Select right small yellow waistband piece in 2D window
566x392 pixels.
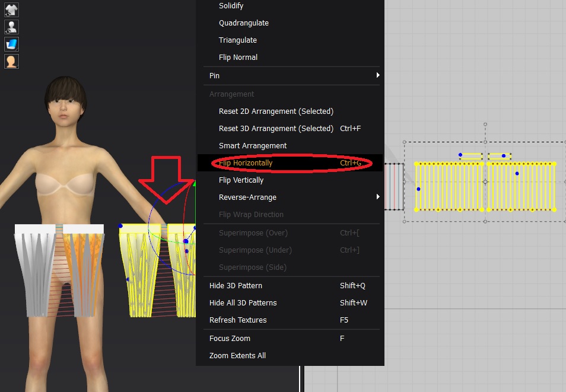pos(499,157)
